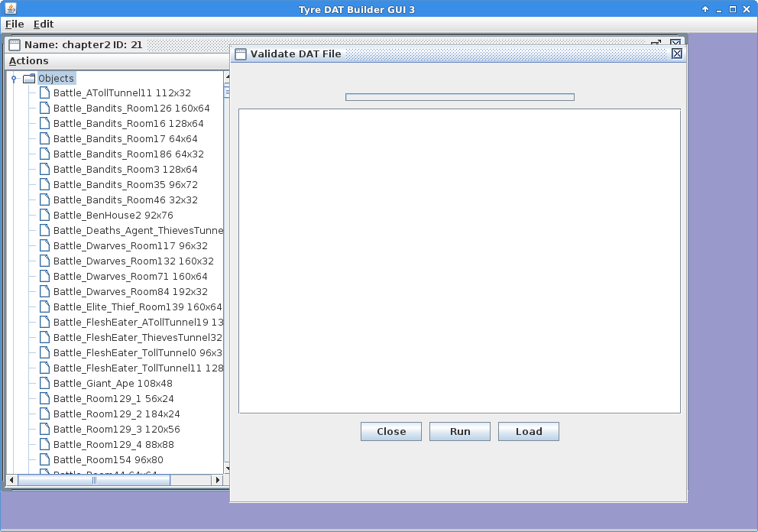Viewport: 758px width, 532px height.
Task: Select Battle_Giant_Ape 108x48 tree item
Action: point(112,384)
